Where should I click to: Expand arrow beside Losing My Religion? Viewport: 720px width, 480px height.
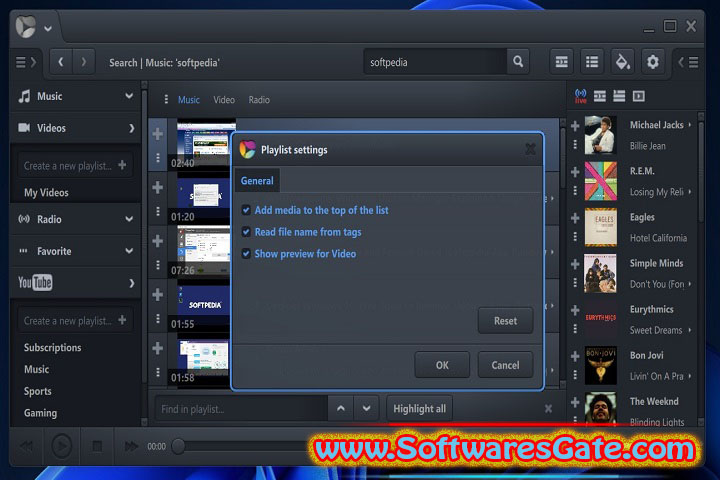pyautogui.click(x=690, y=192)
